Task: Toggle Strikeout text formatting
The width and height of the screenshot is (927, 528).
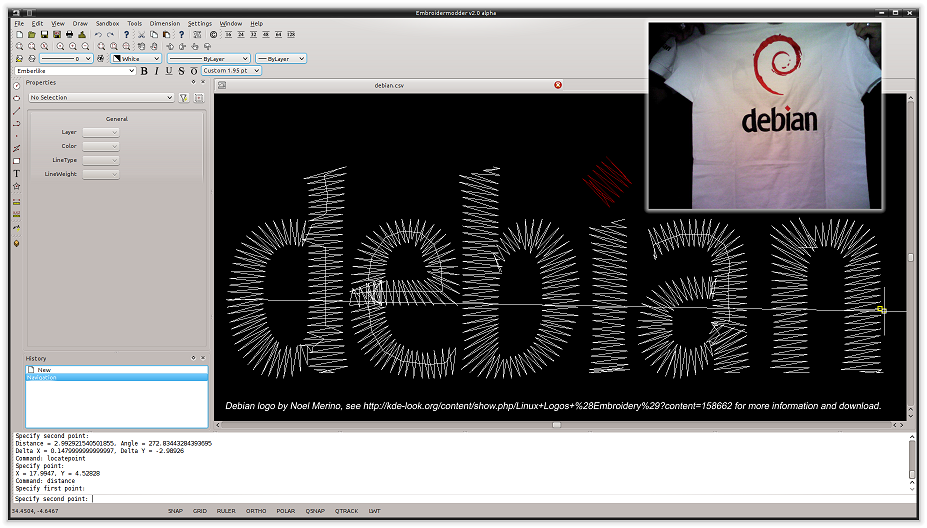Action: [181, 71]
